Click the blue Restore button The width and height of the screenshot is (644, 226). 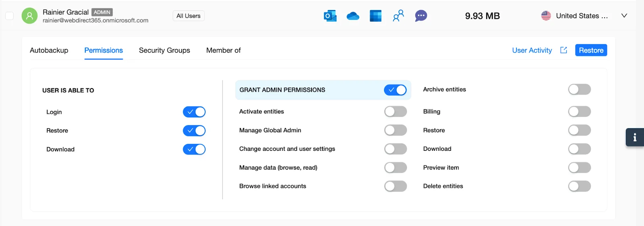click(591, 50)
